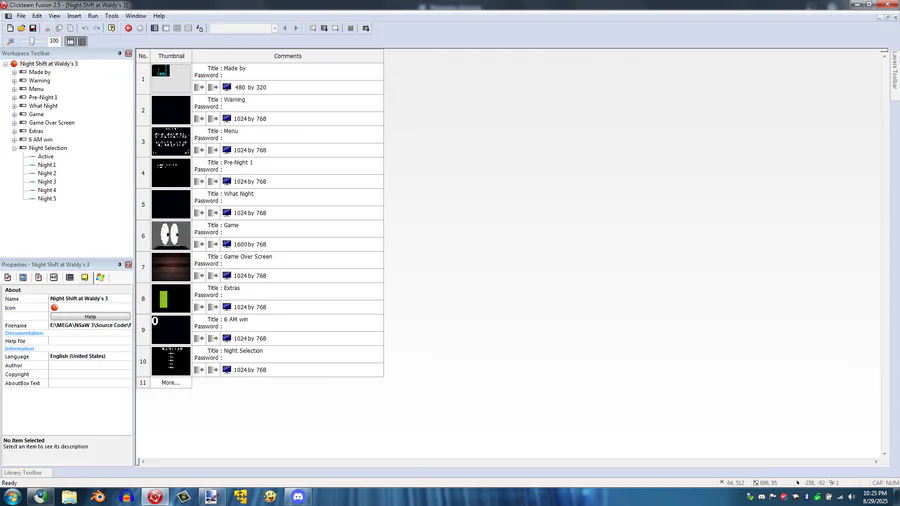Close the Workspace Toolbar panel
Image resolution: width=900 pixels, height=506 pixels.
click(129, 53)
